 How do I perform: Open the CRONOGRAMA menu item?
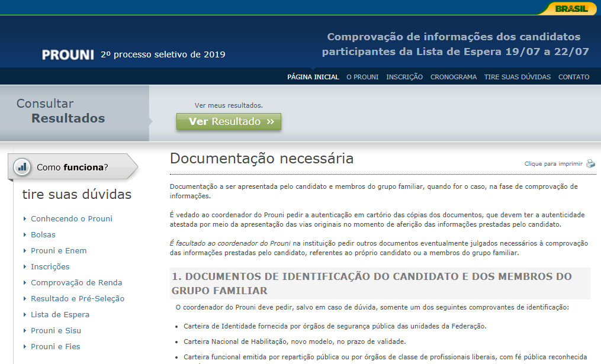pos(453,77)
